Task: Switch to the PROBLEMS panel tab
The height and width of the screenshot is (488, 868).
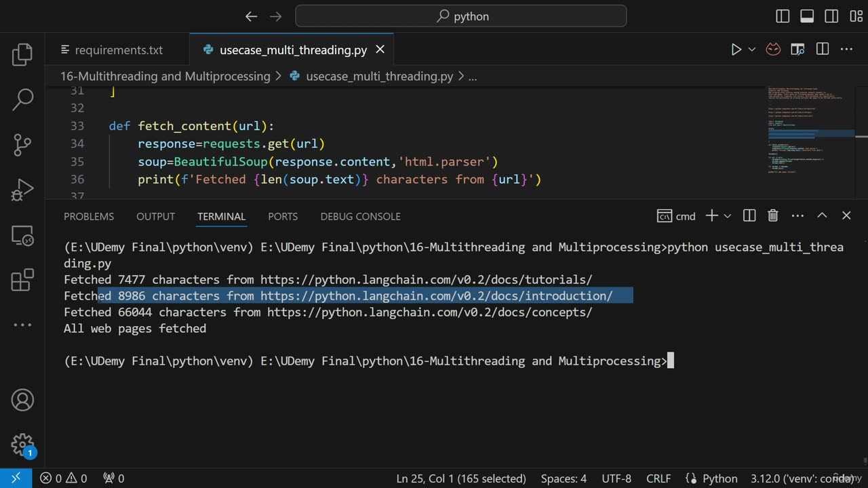Action: 89,216
